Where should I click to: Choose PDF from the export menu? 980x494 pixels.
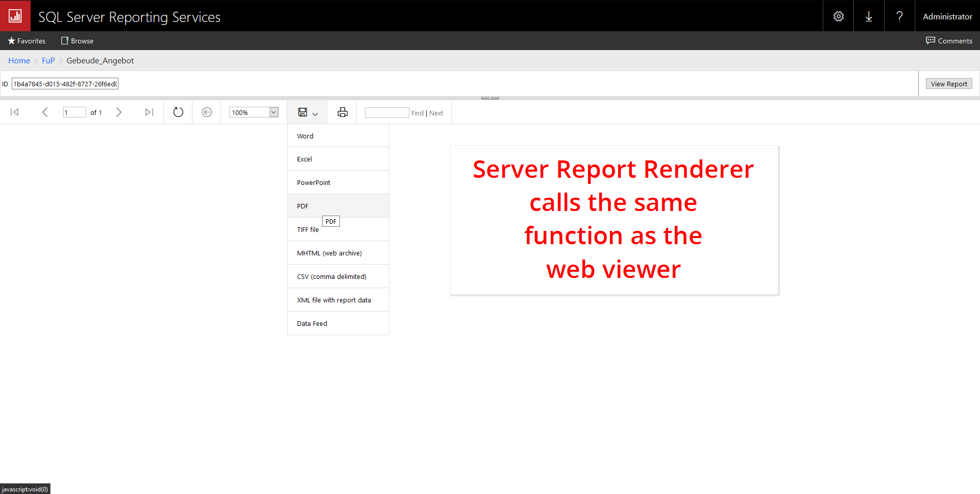303,206
